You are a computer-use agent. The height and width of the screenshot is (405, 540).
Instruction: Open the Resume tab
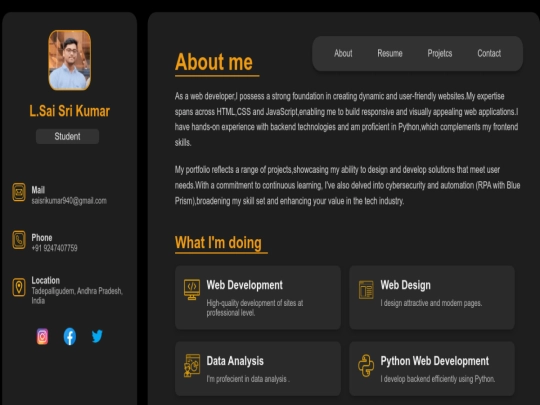point(390,53)
